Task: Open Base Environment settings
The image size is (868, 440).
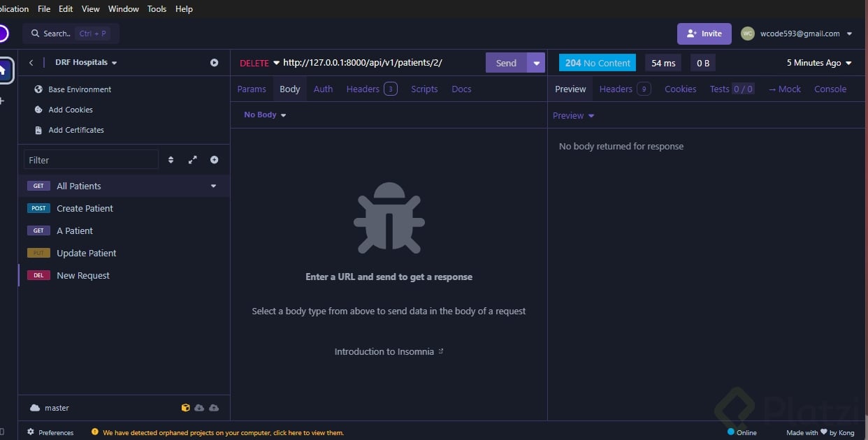Action: 73,89
